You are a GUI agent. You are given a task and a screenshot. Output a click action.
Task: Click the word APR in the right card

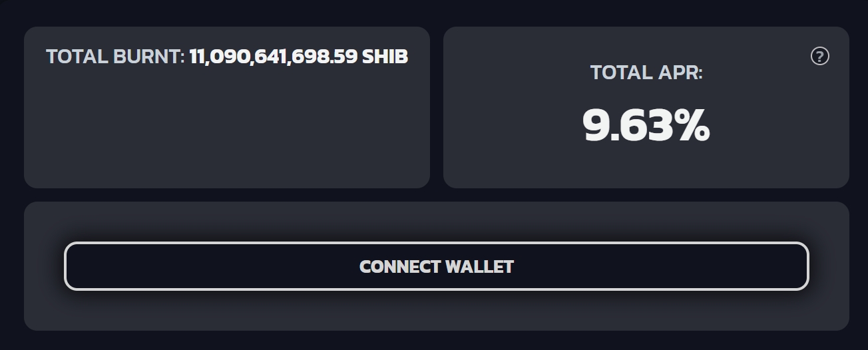[680, 73]
